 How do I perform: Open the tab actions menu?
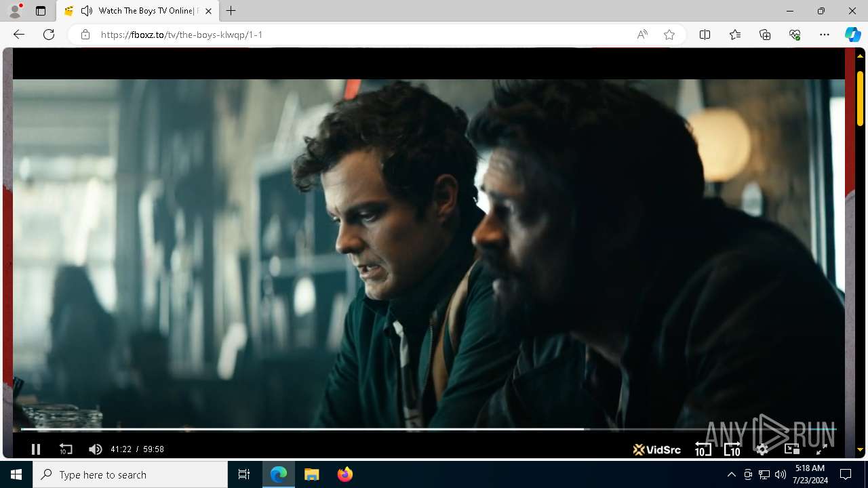click(x=41, y=11)
